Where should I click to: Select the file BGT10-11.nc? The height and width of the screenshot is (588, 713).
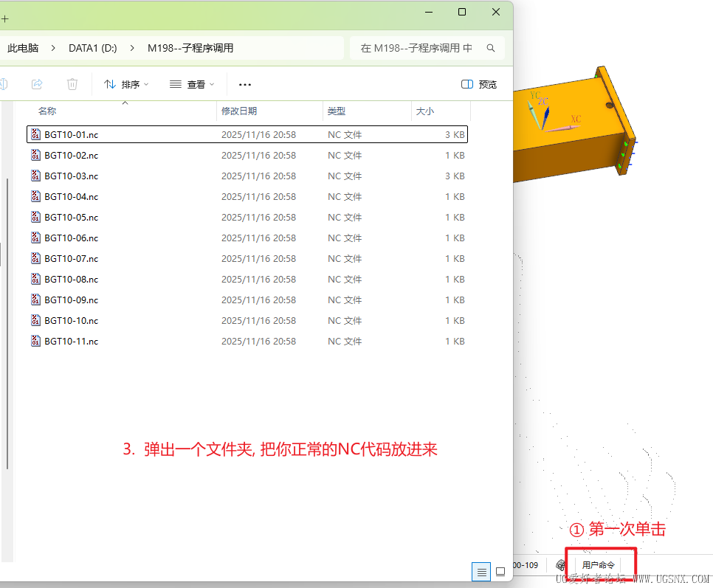tap(247, 342)
